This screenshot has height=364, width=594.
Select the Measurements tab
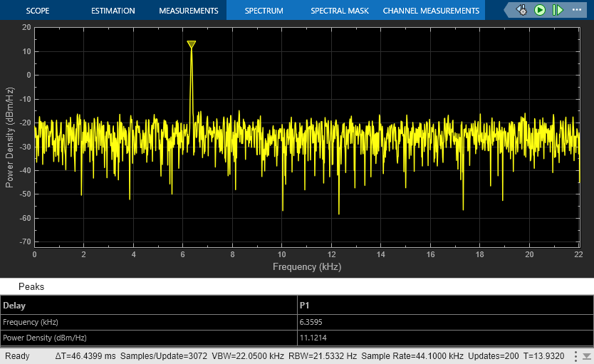tap(188, 11)
